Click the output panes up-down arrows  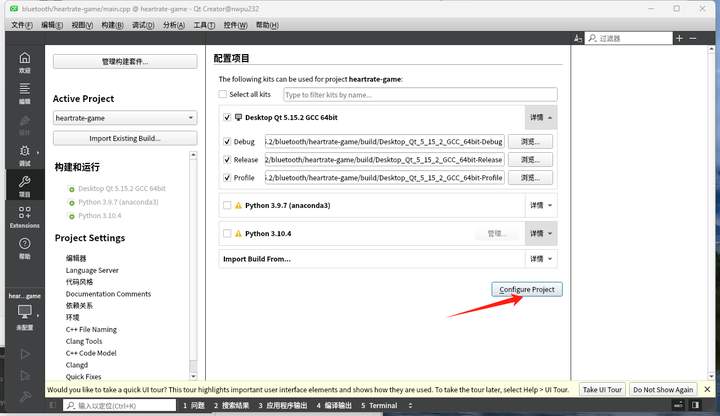pos(410,405)
